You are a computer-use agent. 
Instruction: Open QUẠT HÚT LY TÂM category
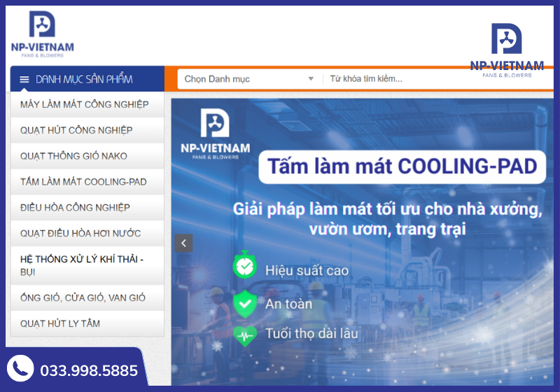click(87, 323)
